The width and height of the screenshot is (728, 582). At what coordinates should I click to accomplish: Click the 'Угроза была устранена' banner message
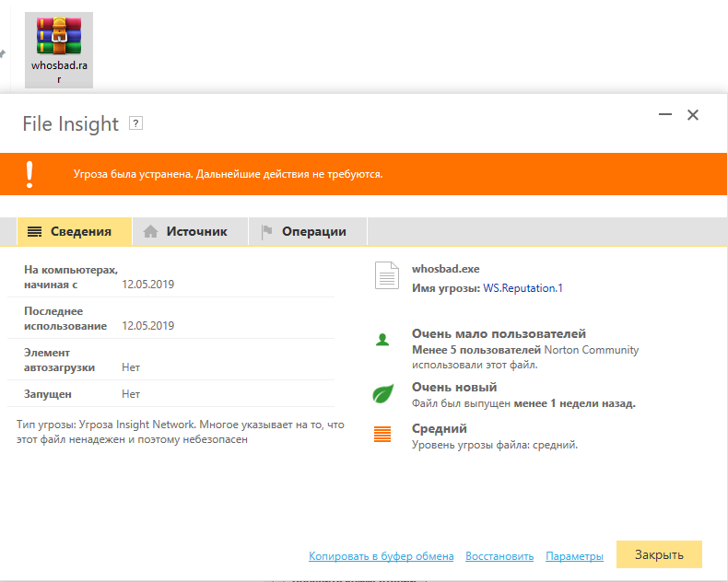point(228,174)
